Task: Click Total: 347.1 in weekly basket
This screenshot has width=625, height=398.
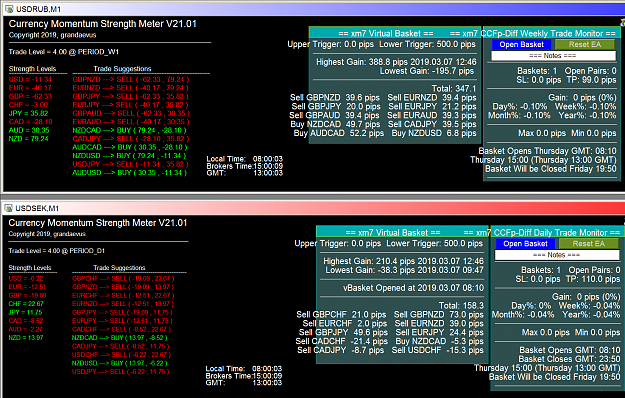Action: [x=454, y=88]
